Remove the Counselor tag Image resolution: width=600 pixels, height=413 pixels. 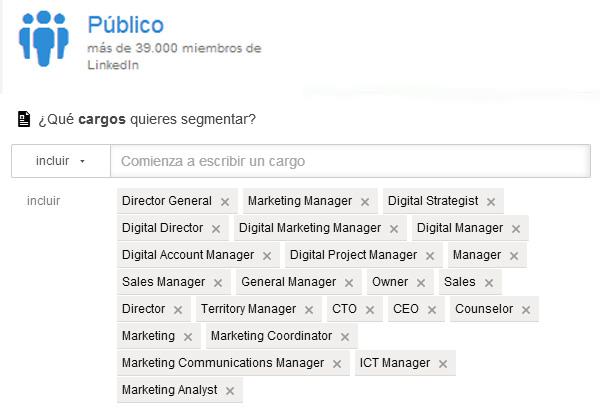pos(526,310)
